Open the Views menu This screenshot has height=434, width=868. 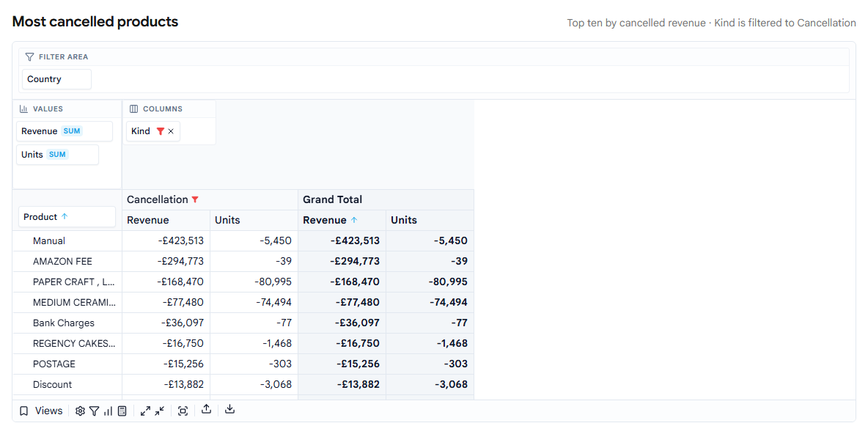pyautogui.click(x=48, y=411)
